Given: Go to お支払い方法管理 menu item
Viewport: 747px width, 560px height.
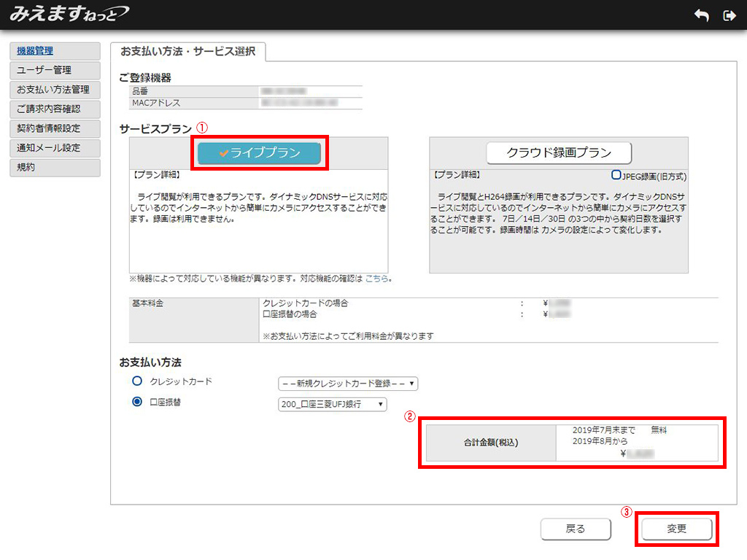Looking at the screenshot, I should coord(55,90).
